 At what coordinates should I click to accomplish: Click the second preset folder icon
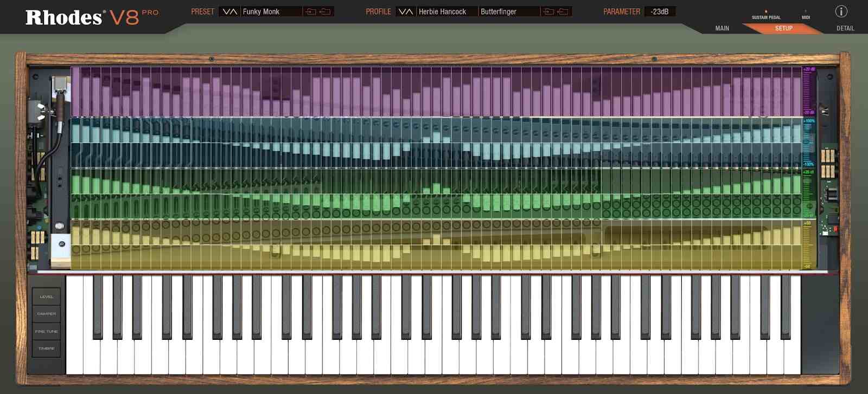pyautogui.click(x=325, y=11)
